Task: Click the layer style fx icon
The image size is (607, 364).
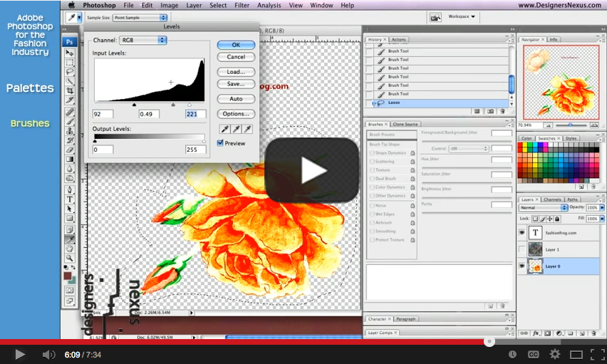Action: click(x=536, y=333)
